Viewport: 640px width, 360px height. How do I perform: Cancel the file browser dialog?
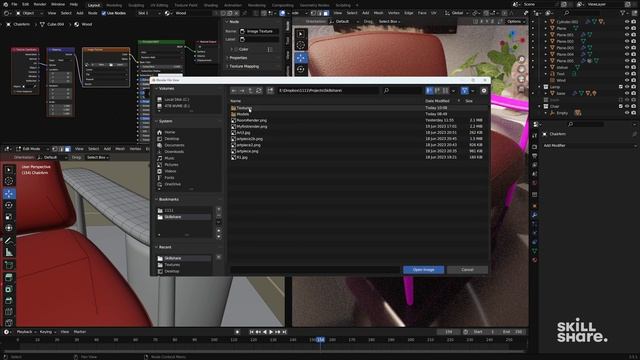467,270
